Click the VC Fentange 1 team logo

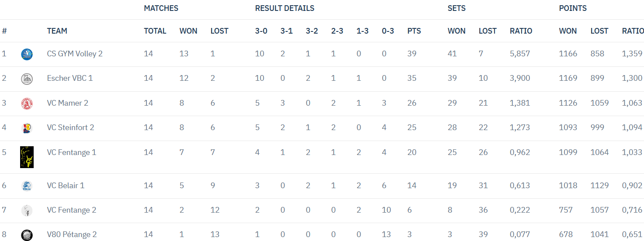point(27,157)
